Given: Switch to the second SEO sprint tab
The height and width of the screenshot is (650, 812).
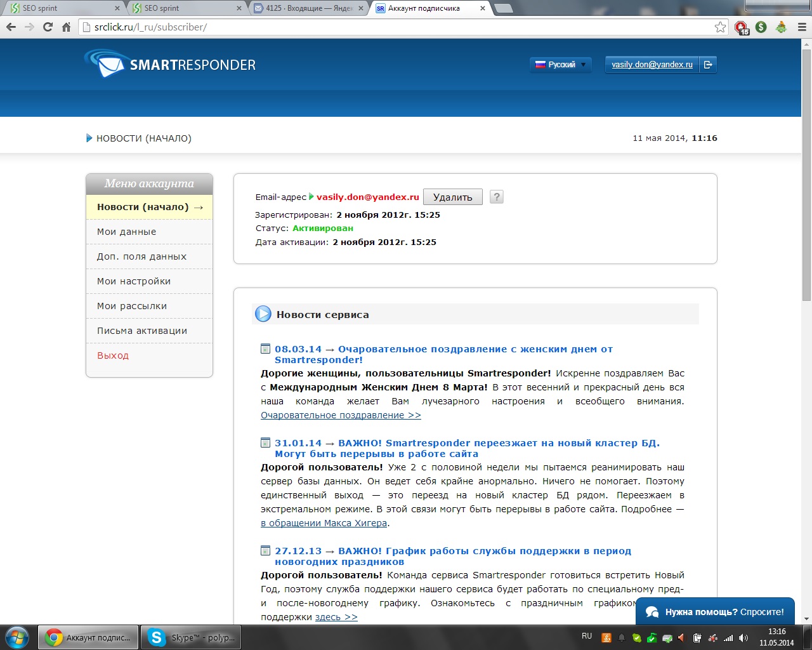Looking at the screenshot, I should tap(185, 8).
